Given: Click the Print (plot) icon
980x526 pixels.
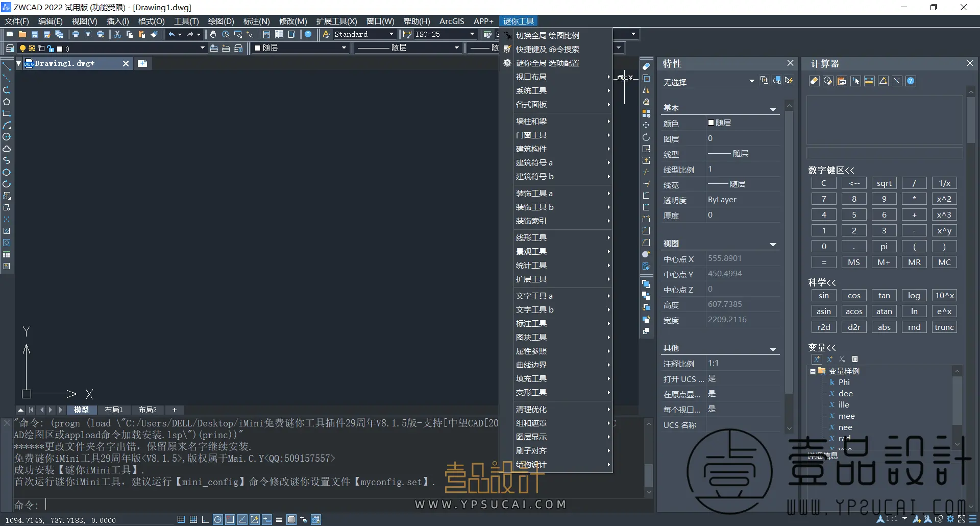Looking at the screenshot, I should pos(76,34).
